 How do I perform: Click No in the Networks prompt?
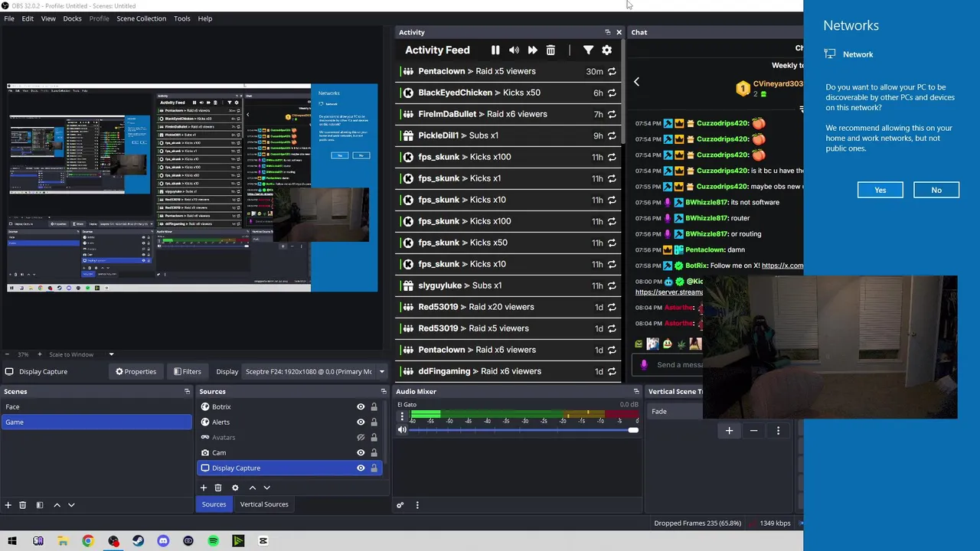(936, 190)
